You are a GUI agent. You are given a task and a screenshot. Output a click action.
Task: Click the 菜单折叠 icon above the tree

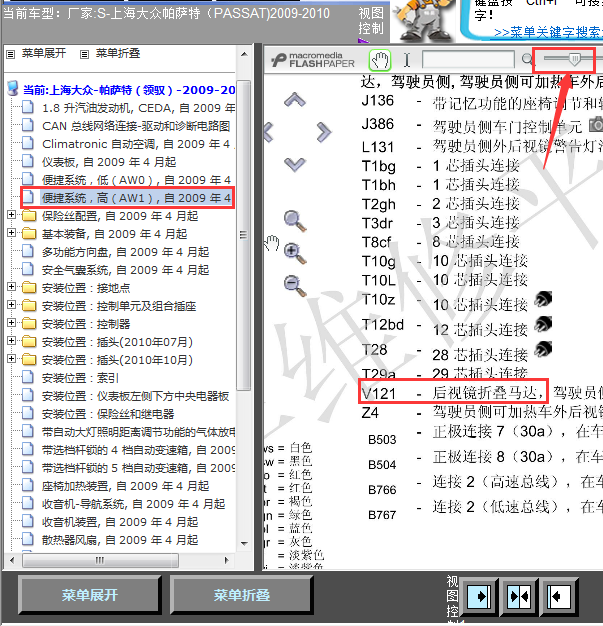pyautogui.click(x=84, y=54)
